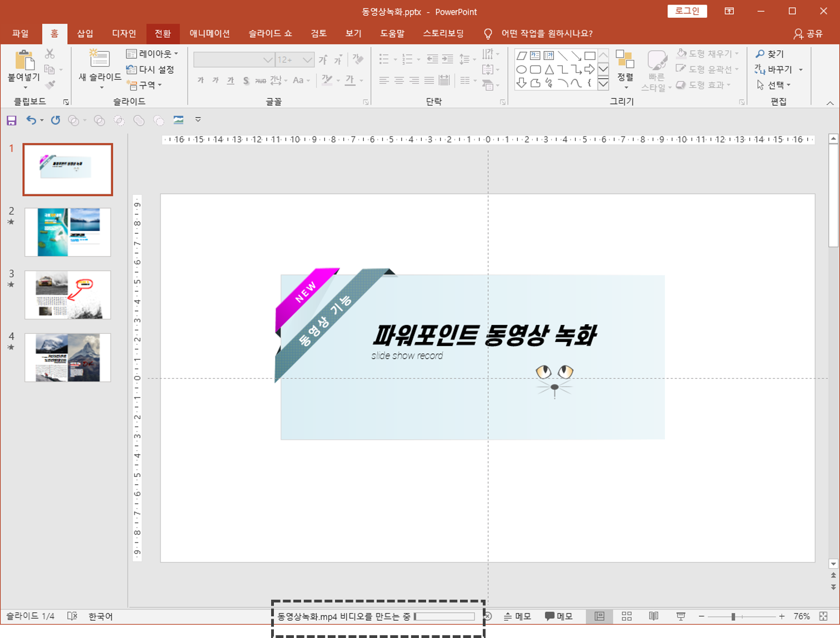This screenshot has width=840, height=638.
Task: Toggle slide notes (메모) pane button
Action: tap(517, 616)
